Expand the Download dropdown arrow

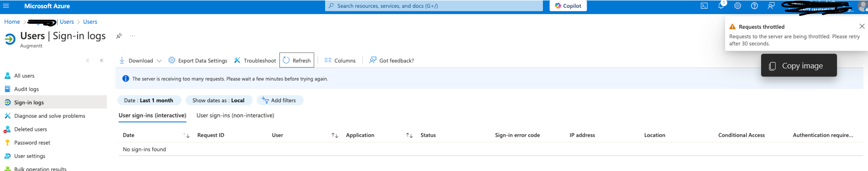(159, 61)
